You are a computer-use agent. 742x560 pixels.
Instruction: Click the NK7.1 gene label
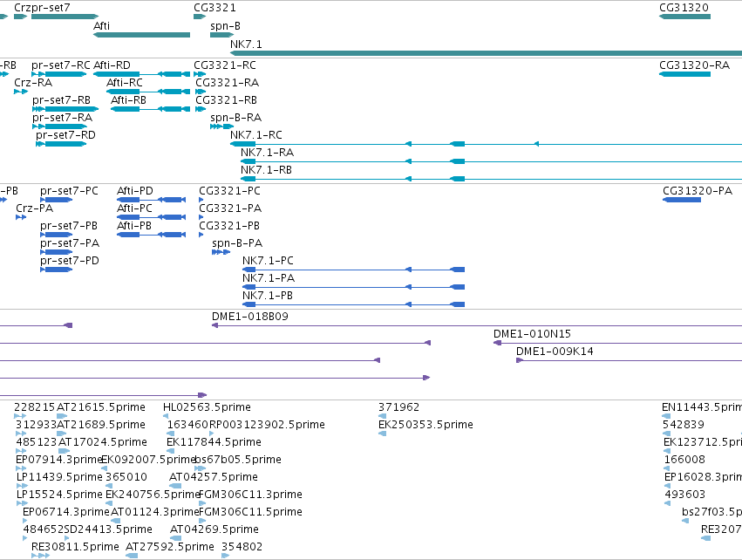click(x=246, y=44)
